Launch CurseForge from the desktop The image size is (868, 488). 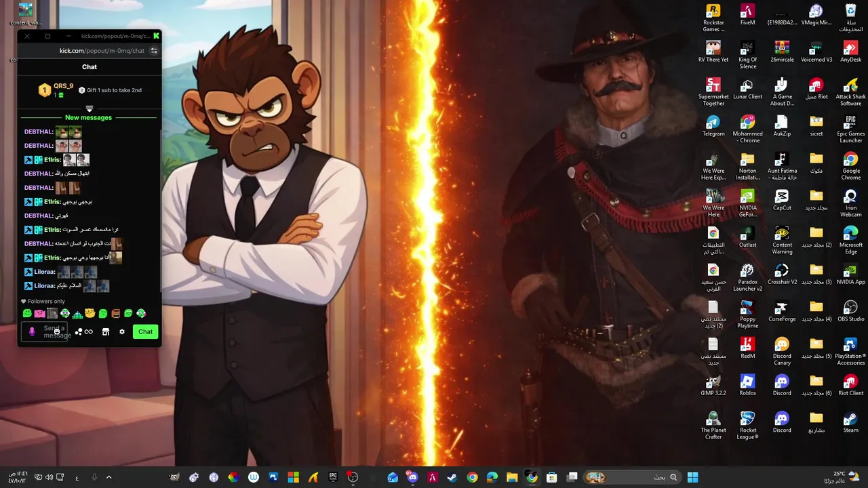click(782, 312)
